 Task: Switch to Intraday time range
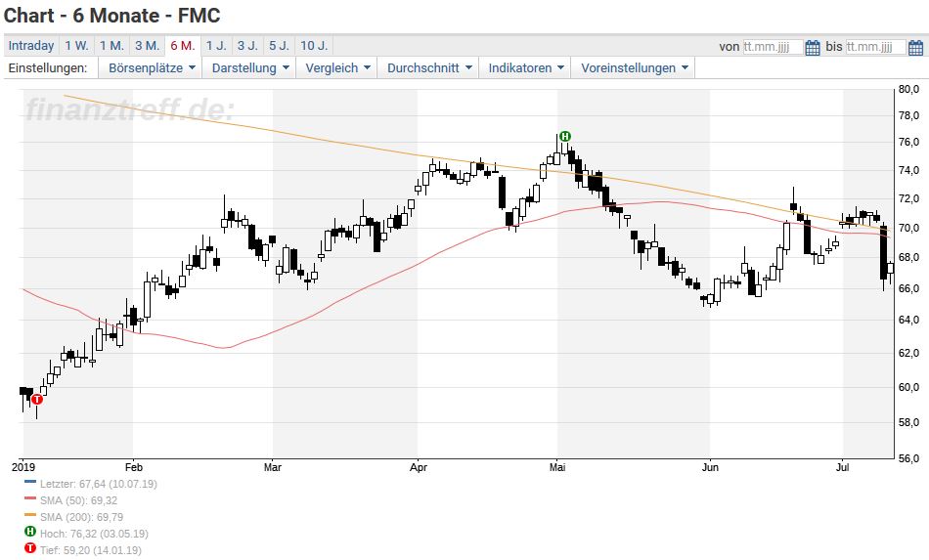click(31, 46)
